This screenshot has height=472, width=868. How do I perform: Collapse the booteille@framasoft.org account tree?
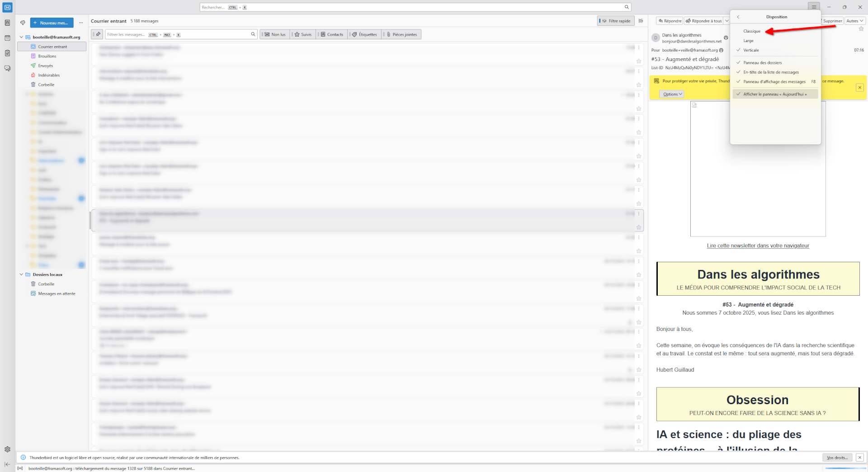coord(21,37)
